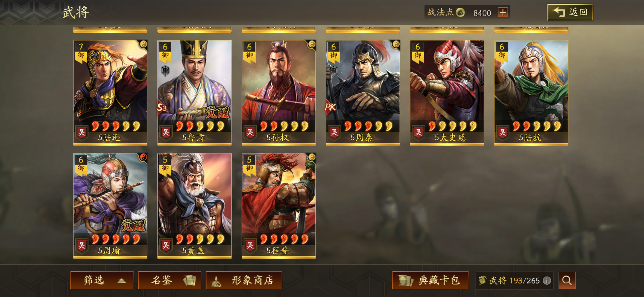The image size is (644, 297).
Task: Expand the 筛选 filter dropdown
Action: coord(102,280)
